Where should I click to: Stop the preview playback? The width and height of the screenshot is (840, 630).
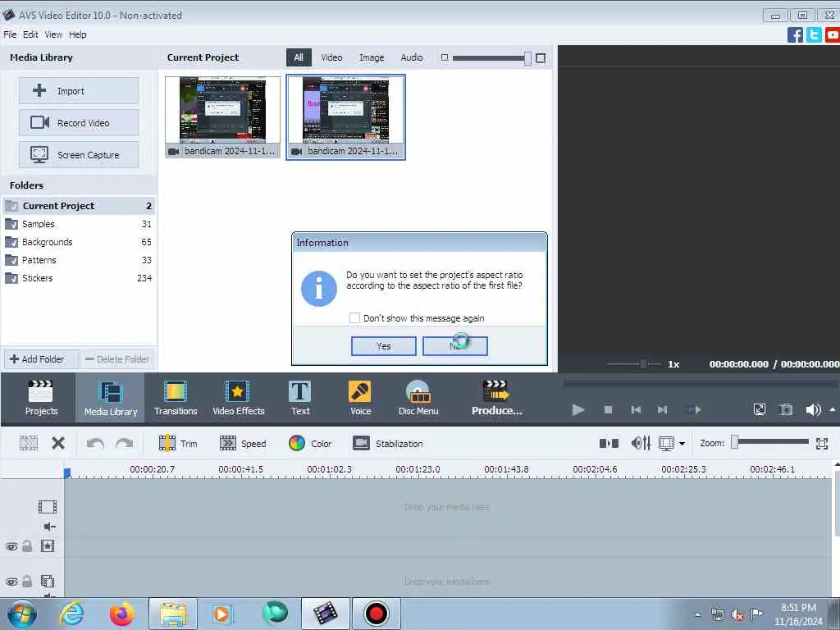[x=608, y=410]
